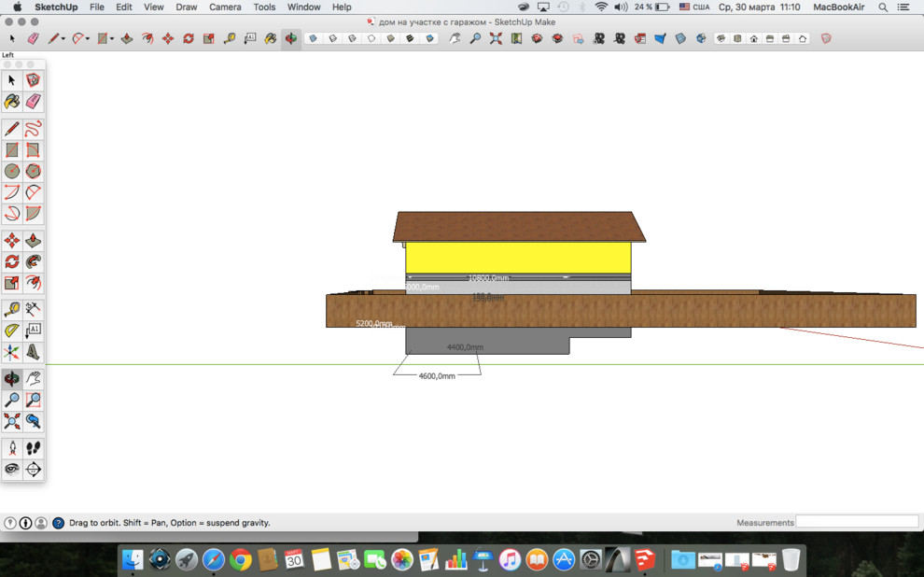Image resolution: width=924 pixels, height=577 pixels.
Task: Pick the Tape Measure tool in left palette
Action: (12, 309)
